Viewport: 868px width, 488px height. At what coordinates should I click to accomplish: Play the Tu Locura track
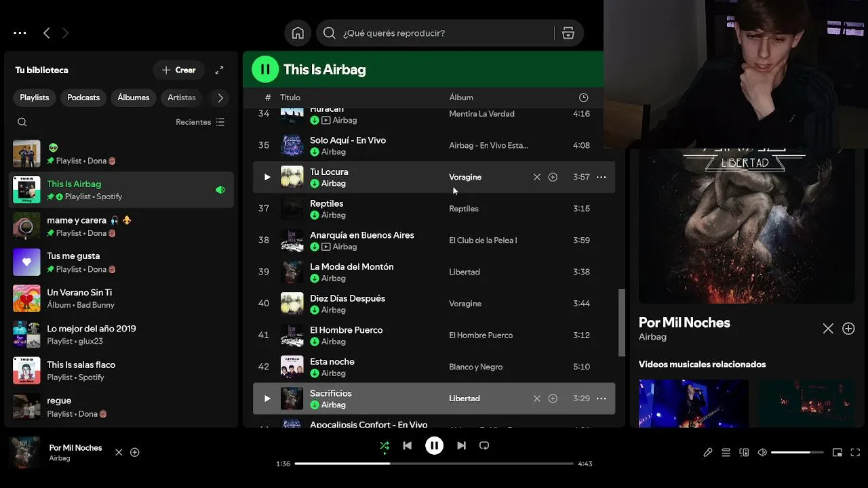click(267, 177)
